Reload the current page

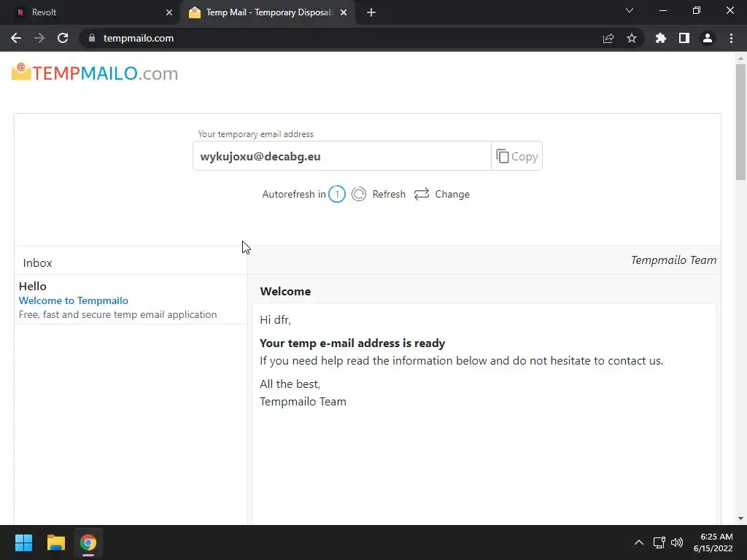63,38
